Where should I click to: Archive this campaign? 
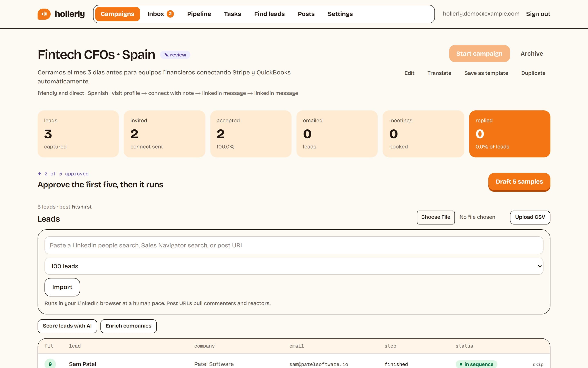(532, 54)
